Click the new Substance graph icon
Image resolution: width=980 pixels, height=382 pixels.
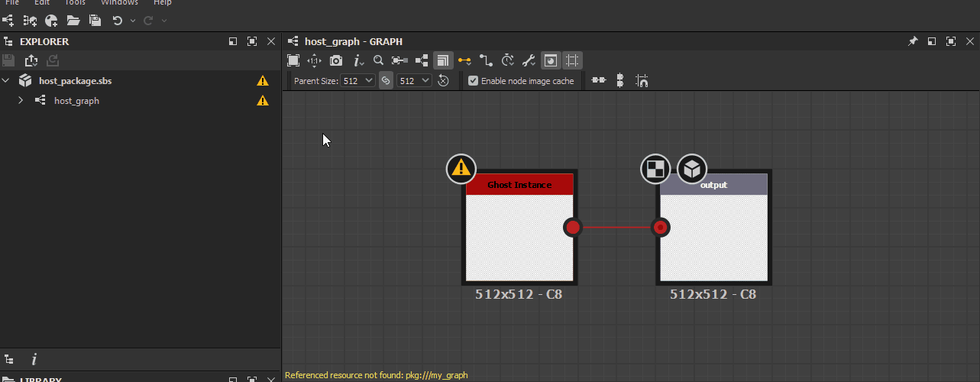[8, 21]
